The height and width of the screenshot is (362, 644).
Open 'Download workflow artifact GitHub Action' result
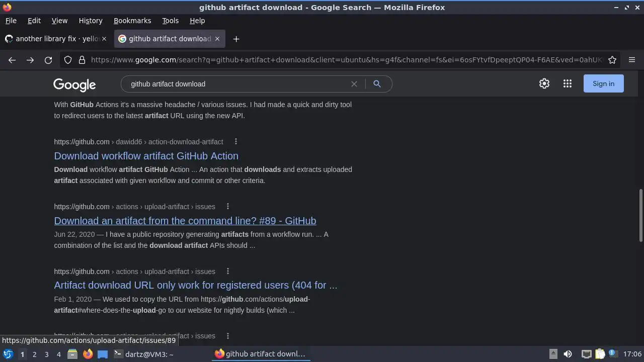[146, 156]
